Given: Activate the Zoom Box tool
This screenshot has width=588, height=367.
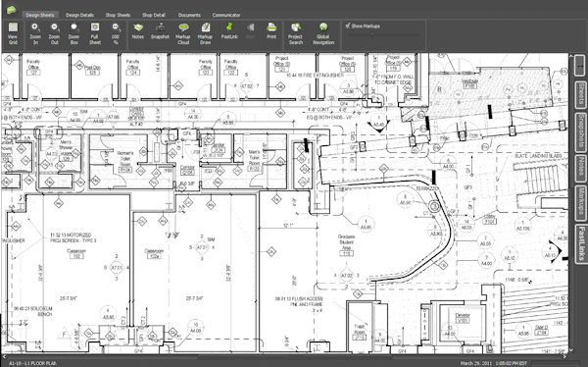Looking at the screenshot, I should click(73, 33).
